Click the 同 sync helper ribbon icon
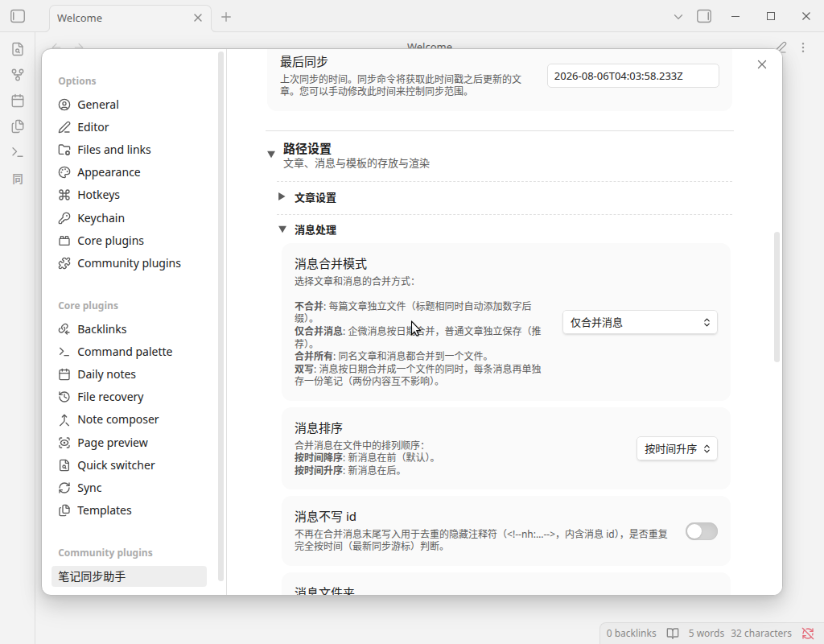The width and height of the screenshot is (824, 644). pos(18,180)
